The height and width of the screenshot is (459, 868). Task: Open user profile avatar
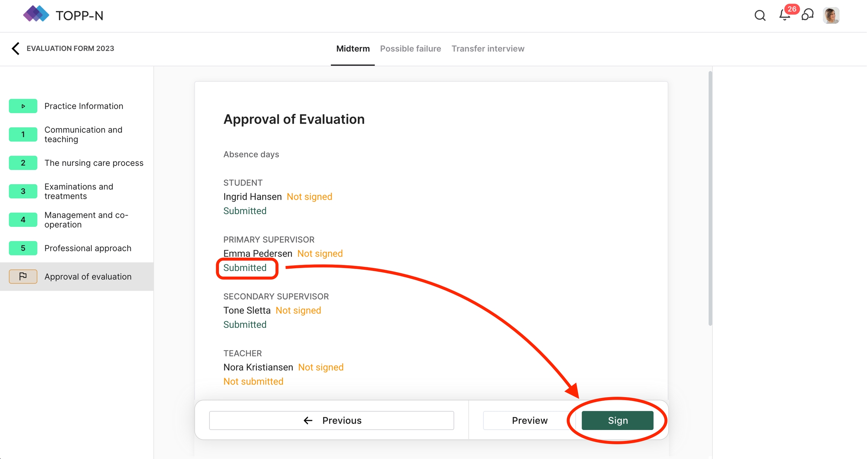(831, 15)
